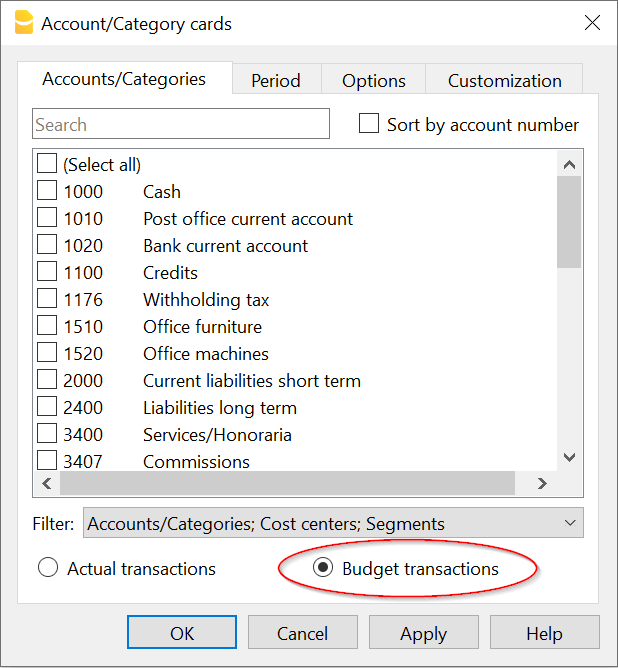The image size is (618, 668).
Task: Tick the 1510 Office furniture checkbox
Action: [47, 325]
